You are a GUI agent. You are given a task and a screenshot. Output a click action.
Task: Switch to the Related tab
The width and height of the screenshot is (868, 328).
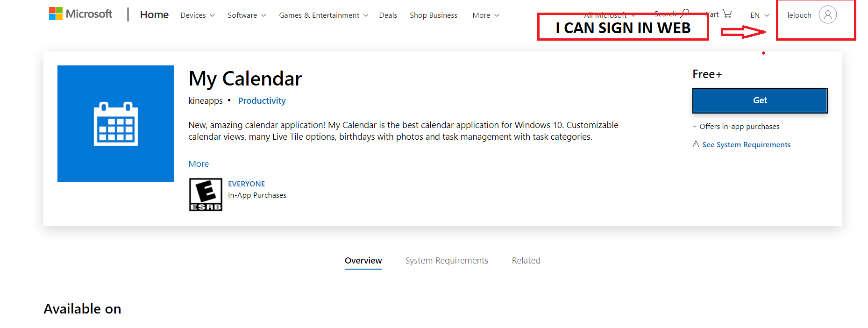coord(526,261)
